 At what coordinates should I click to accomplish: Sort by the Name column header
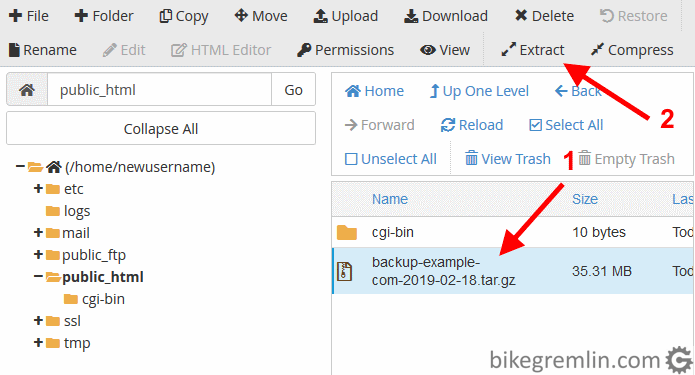pos(390,199)
